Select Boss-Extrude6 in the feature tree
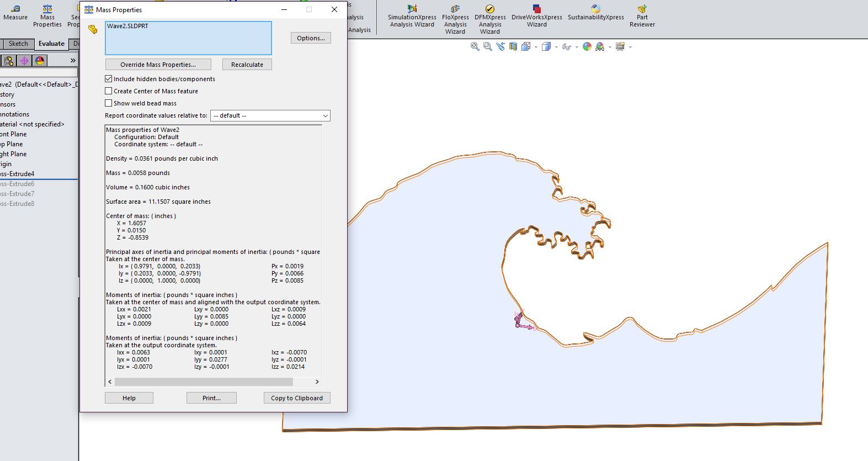This screenshot has width=868, height=461. (17, 184)
